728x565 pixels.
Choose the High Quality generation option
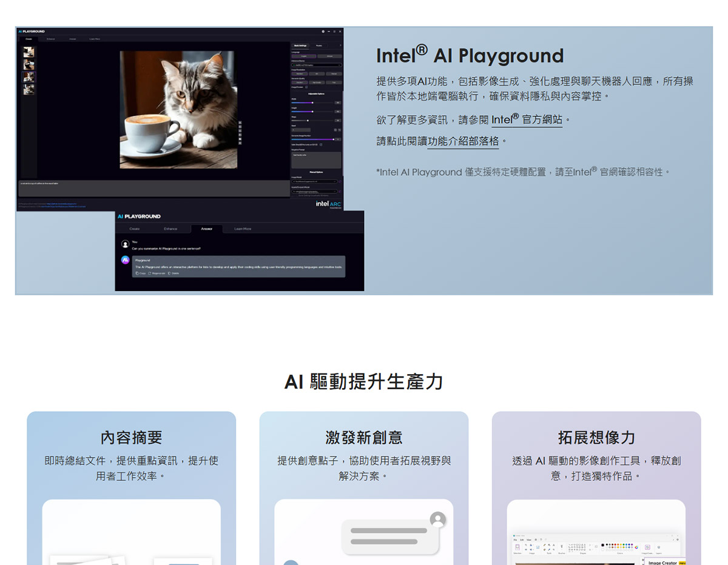[317, 82]
